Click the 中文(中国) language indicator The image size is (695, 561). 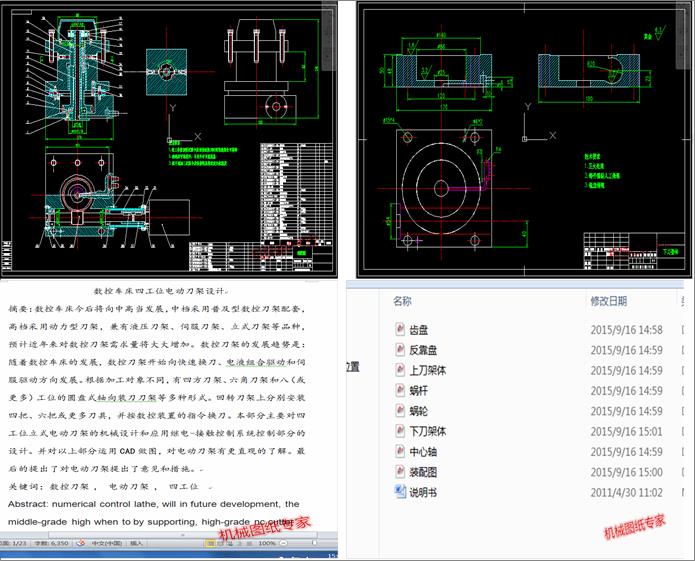pyautogui.click(x=107, y=543)
